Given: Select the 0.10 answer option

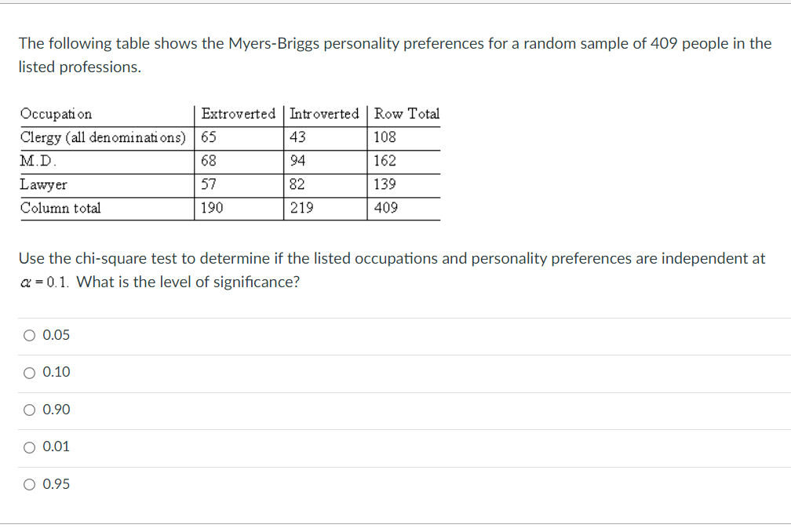Looking at the screenshot, I should coord(28,372).
